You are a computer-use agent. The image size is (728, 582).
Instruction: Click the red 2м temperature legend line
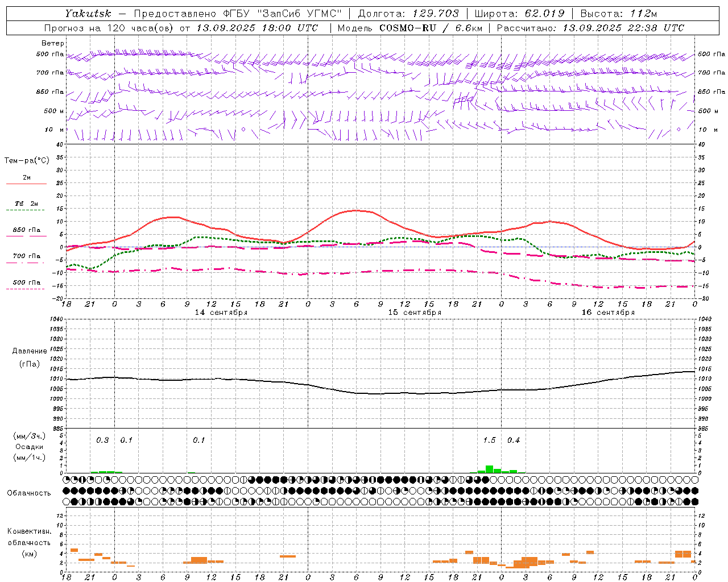coord(26,184)
